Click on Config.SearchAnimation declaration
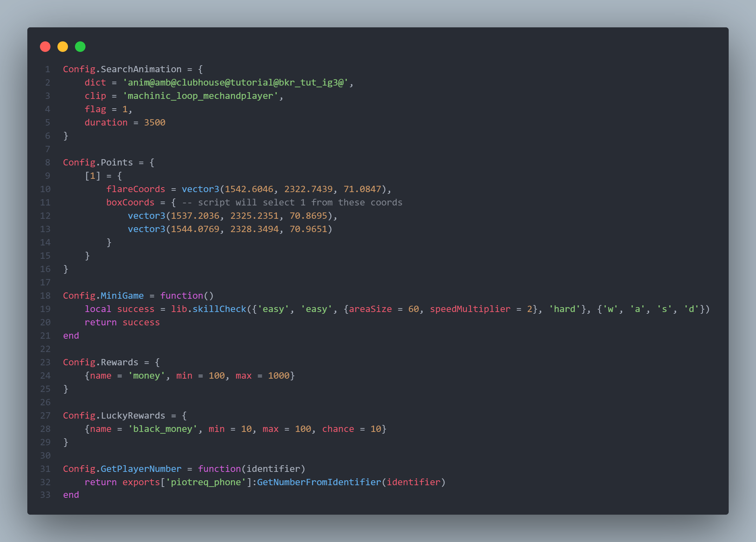This screenshot has width=756, height=542. pos(122,69)
